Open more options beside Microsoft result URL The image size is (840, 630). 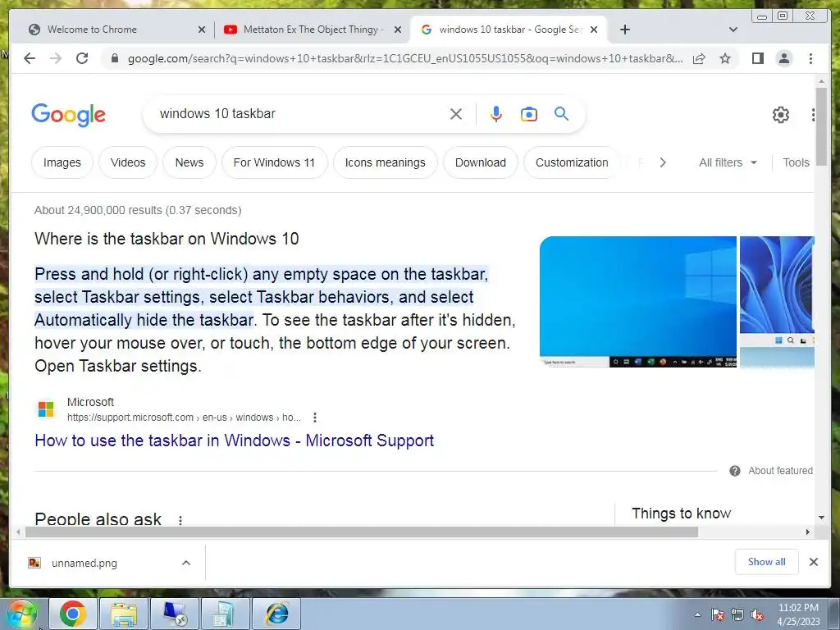[x=315, y=418]
